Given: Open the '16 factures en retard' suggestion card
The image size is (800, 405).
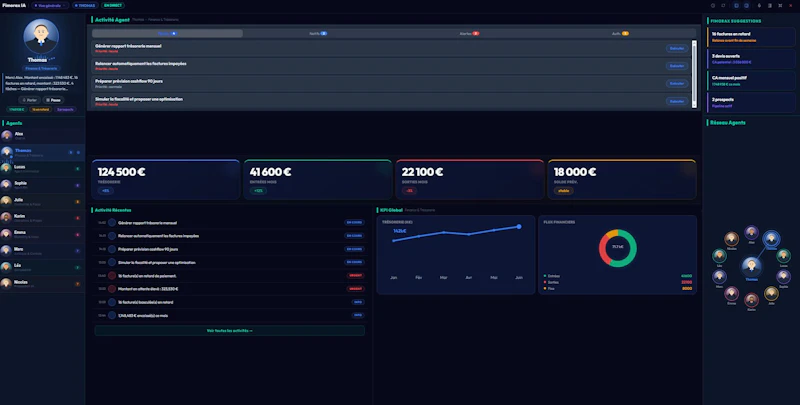Looking at the screenshot, I should click(x=751, y=37).
